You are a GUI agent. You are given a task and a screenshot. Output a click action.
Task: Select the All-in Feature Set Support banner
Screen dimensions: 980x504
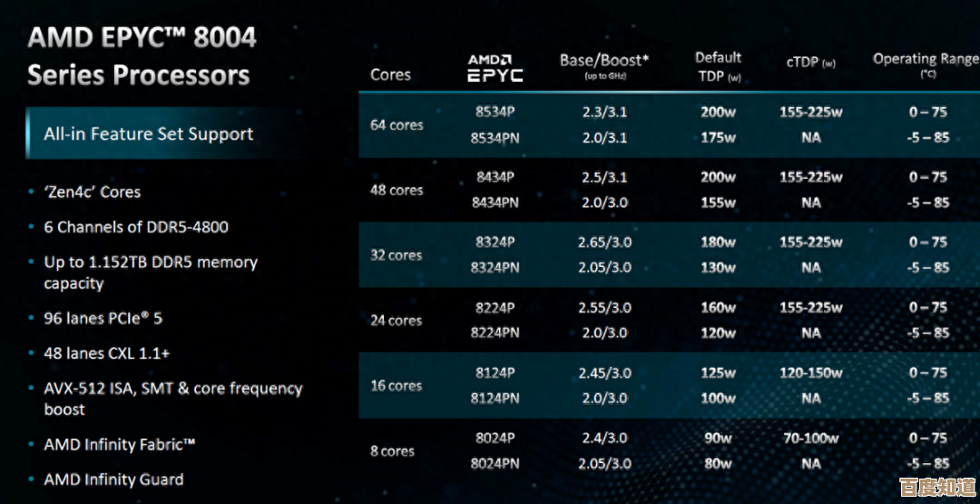click(x=149, y=134)
